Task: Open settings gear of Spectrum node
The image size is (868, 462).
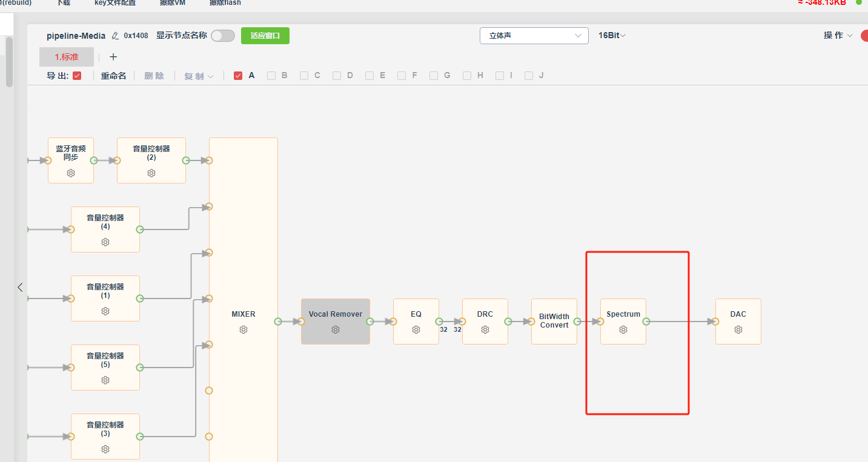Action: point(623,330)
